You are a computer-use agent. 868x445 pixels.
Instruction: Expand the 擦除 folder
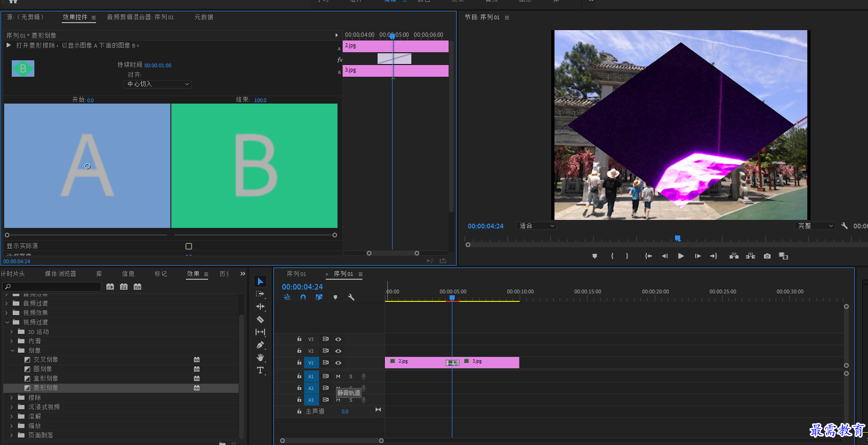coord(12,397)
